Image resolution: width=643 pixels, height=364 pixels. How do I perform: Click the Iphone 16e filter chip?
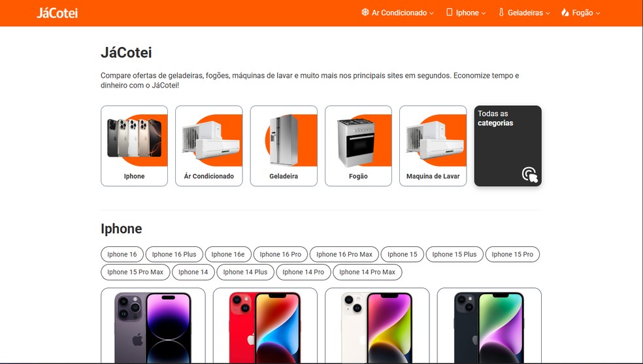point(228,254)
